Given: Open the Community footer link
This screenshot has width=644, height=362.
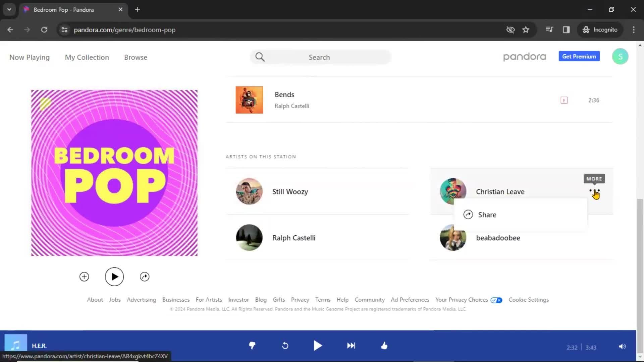Looking at the screenshot, I should coord(370,300).
